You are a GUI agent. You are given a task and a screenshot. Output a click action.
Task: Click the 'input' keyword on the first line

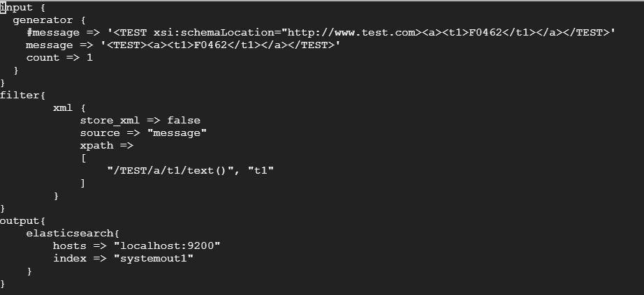(17, 8)
